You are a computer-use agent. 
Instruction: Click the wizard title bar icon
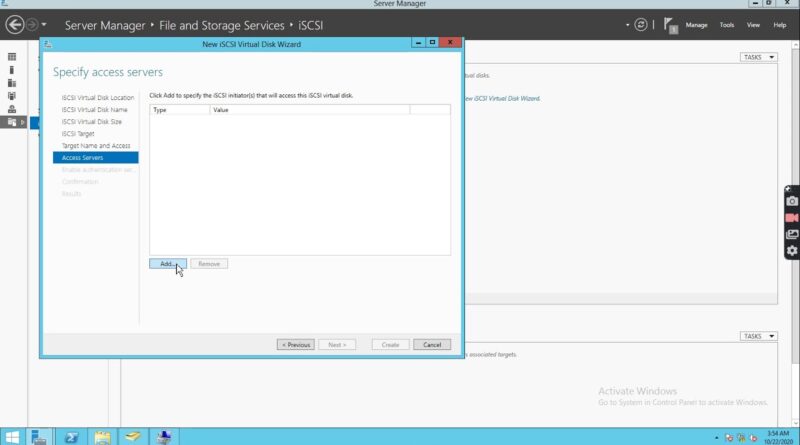coord(47,44)
